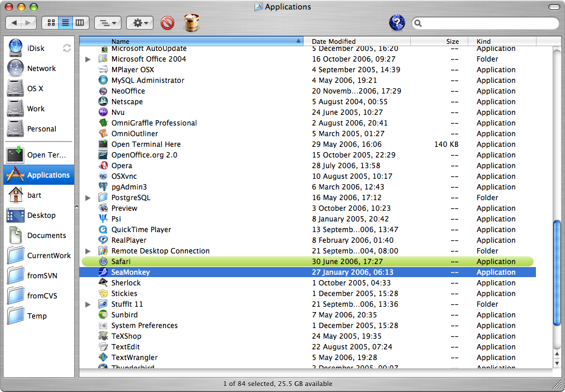Select the Safari compass icon
The image size is (565, 392).
coord(103,261)
